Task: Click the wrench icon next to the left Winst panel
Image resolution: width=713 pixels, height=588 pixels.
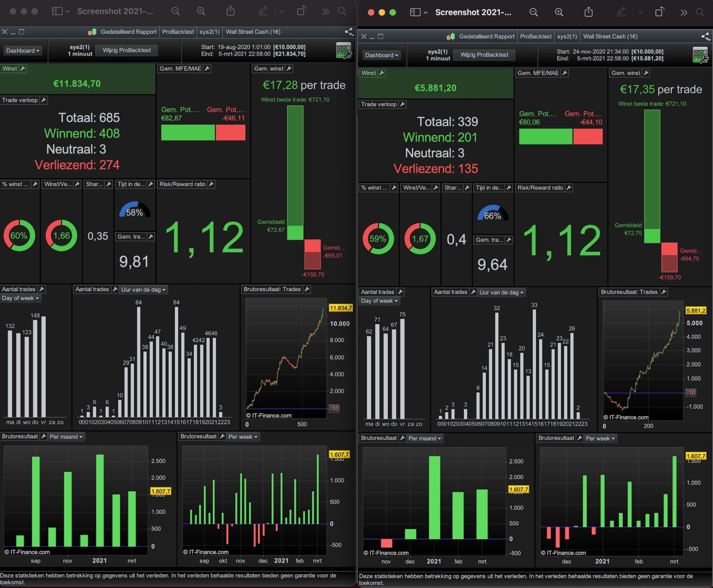Action: tap(23, 69)
